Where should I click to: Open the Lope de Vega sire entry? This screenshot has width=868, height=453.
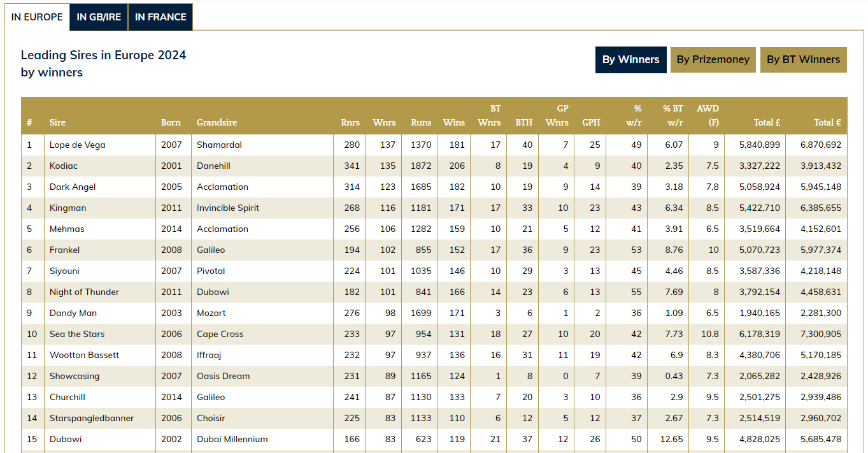(78, 145)
